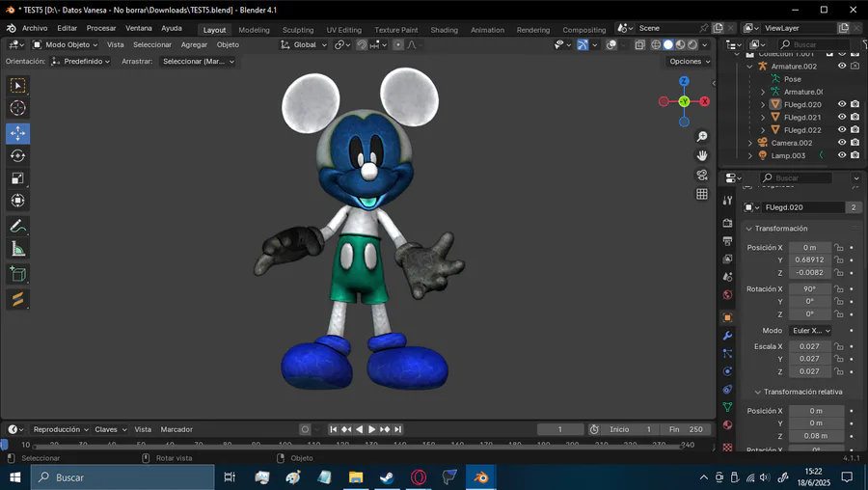
Task: Open the Predefinido orientation dropdown
Action: [x=80, y=62]
